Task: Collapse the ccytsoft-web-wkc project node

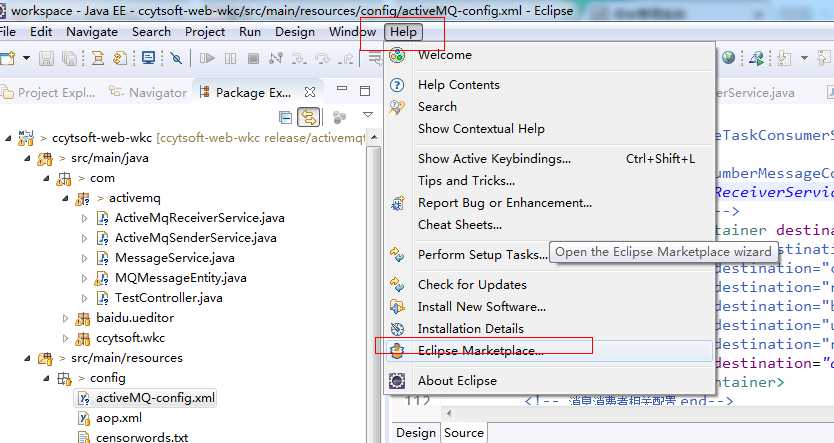Action: tap(8, 138)
